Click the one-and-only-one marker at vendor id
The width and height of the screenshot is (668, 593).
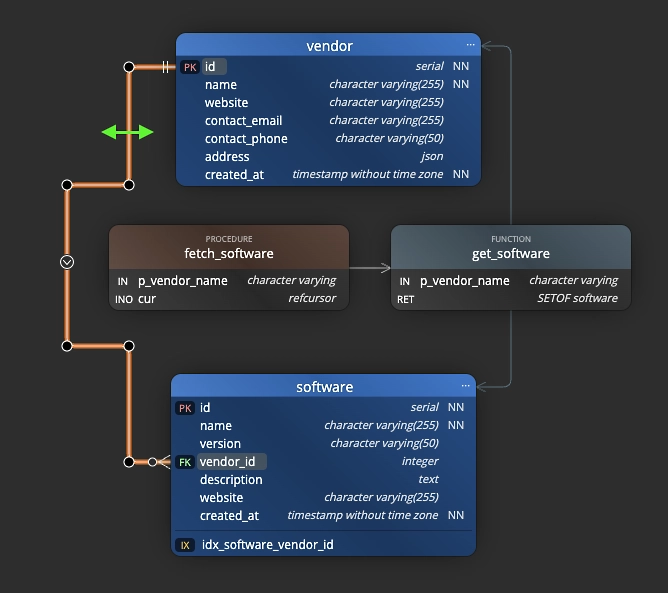click(x=166, y=67)
